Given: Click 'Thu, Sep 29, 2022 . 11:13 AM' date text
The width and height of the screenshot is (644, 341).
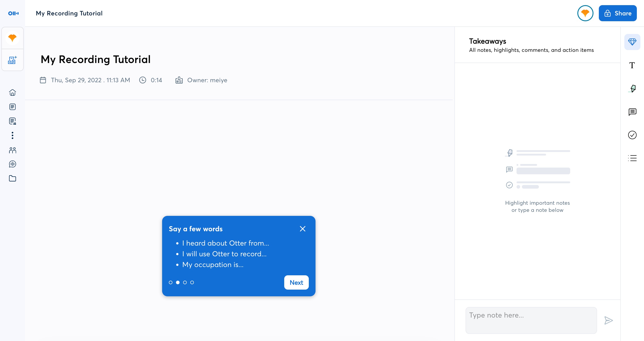Looking at the screenshot, I should (91, 80).
